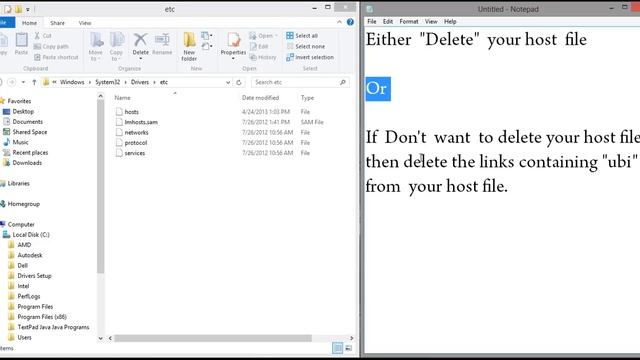Open the Users folder in the tree
Screen dimensions: 640x360
[24, 337]
